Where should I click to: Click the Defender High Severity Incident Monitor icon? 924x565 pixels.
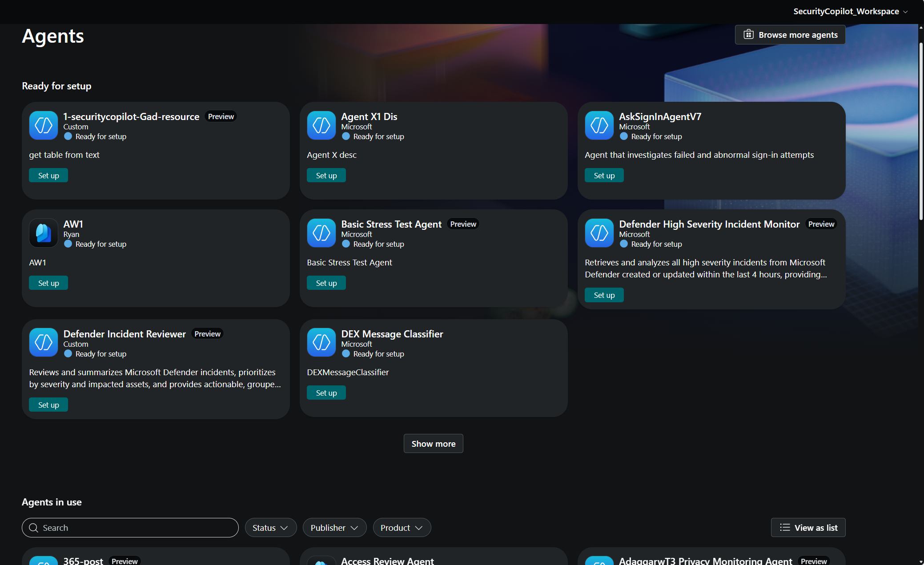(x=599, y=233)
